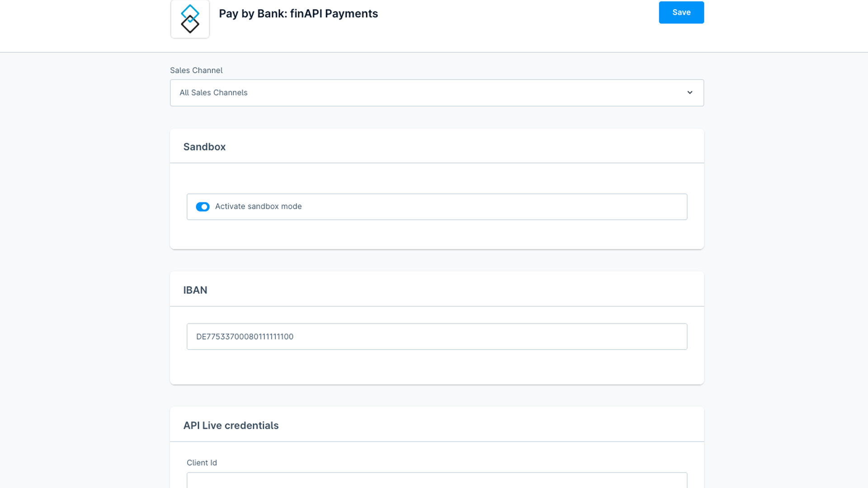
Task: Toggle the Activate sandbox mode switch
Action: 203,206
